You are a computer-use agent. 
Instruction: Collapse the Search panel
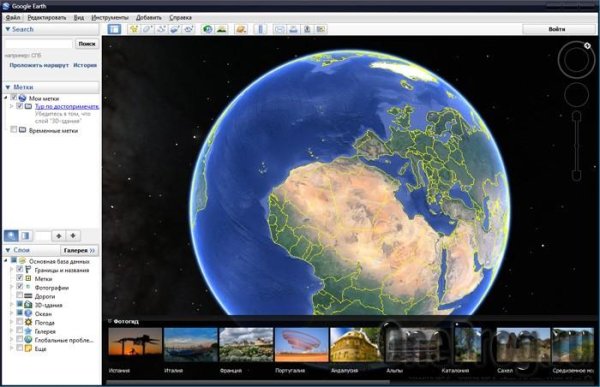8,29
